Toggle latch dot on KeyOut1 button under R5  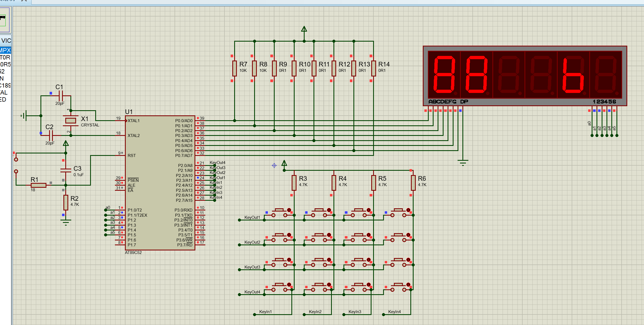pos(369,210)
